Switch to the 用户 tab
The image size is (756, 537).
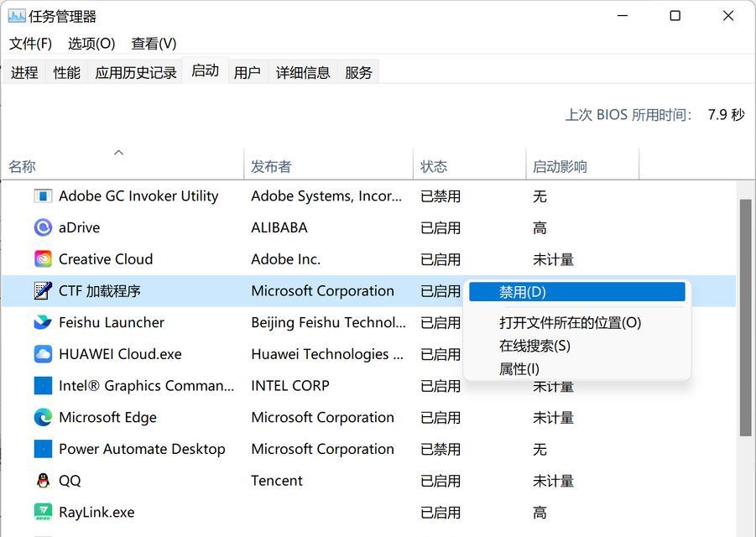point(247,72)
